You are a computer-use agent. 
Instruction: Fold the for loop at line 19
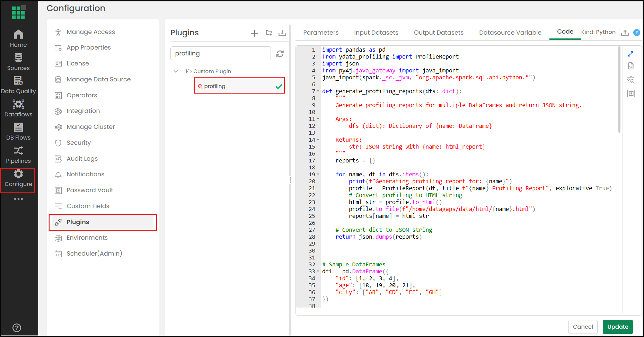pos(318,175)
